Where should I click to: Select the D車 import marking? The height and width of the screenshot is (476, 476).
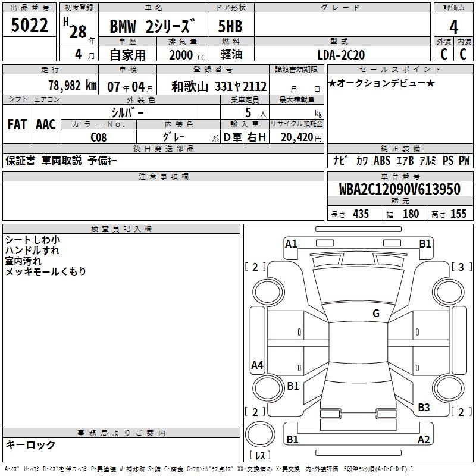coord(233,137)
